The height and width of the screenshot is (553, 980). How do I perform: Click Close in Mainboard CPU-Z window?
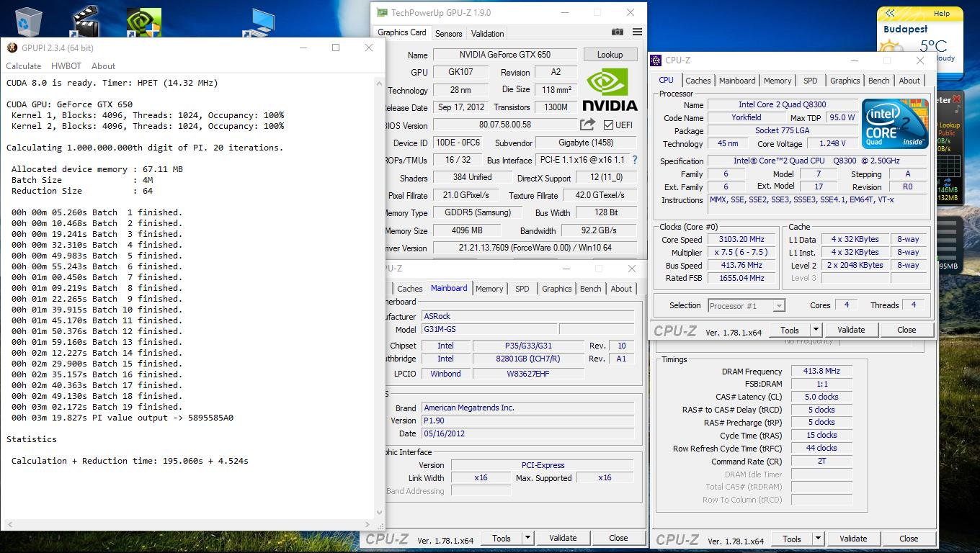click(618, 538)
